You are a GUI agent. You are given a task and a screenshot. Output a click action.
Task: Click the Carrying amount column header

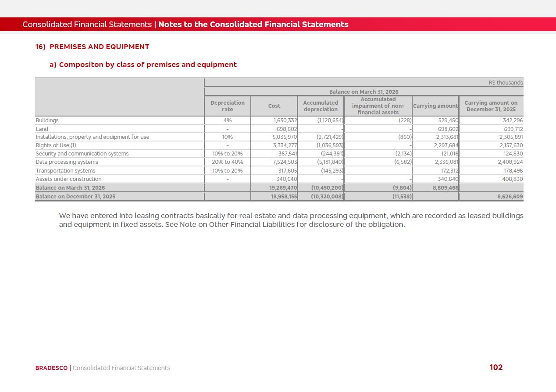coord(435,106)
